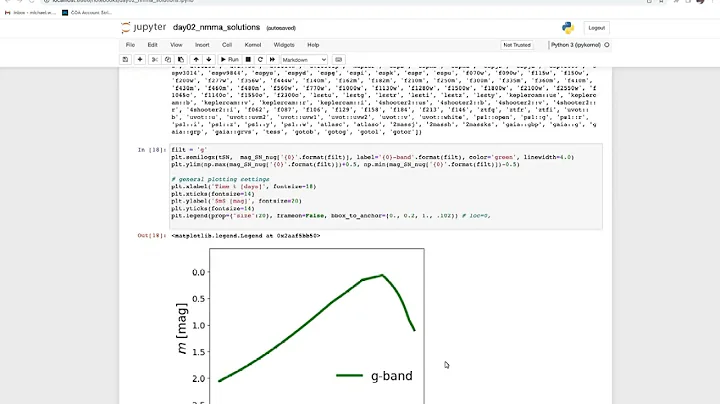This screenshot has width=720, height=404.
Task: Insert a cell below with plus icon
Action: coord(140,60)
